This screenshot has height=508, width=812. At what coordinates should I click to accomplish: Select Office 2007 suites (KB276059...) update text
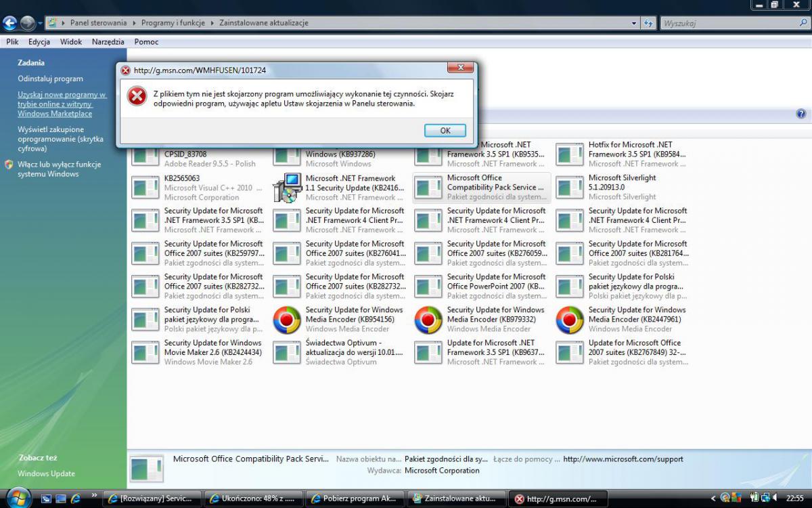tap(497, 253)
